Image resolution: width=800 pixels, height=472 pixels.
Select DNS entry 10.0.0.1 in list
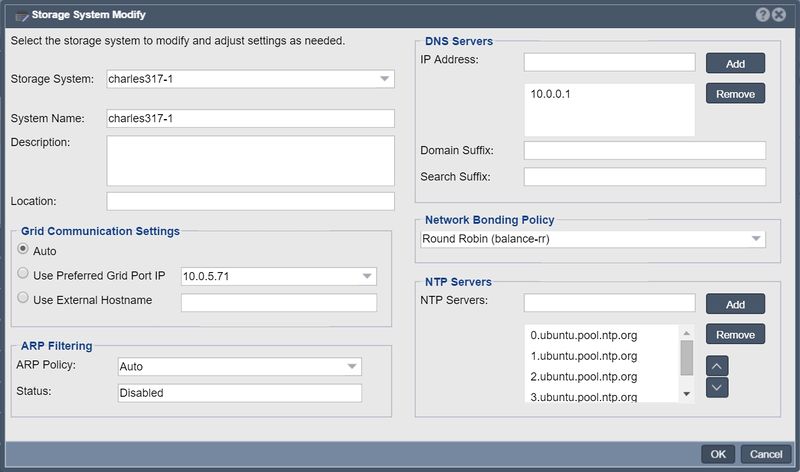pyautogui.click(x=551, y=94)
